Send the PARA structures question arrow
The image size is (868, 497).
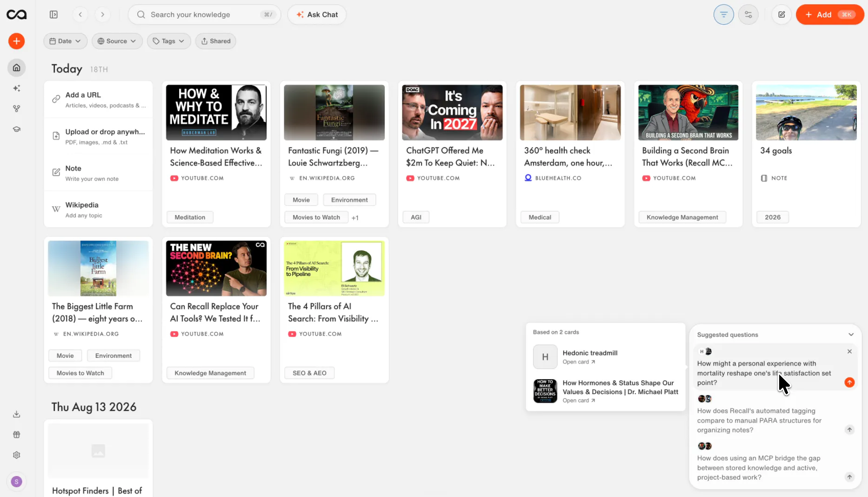coord(849,430)
